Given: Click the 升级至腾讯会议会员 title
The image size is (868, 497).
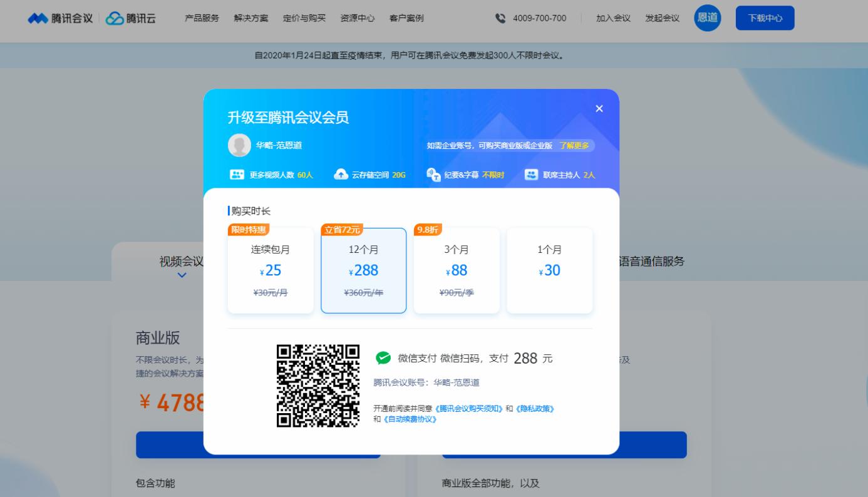Looking at the screenshot, I should pos(288,117).
